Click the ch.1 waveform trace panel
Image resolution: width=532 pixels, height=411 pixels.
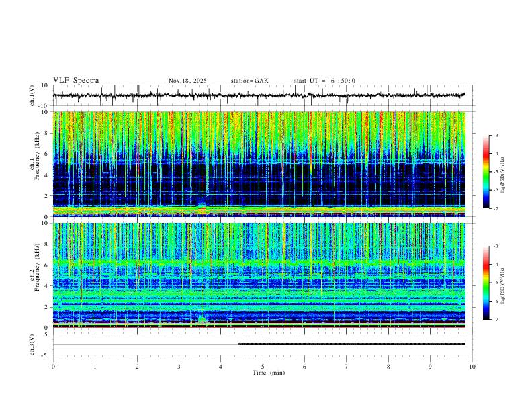[263, 95]
